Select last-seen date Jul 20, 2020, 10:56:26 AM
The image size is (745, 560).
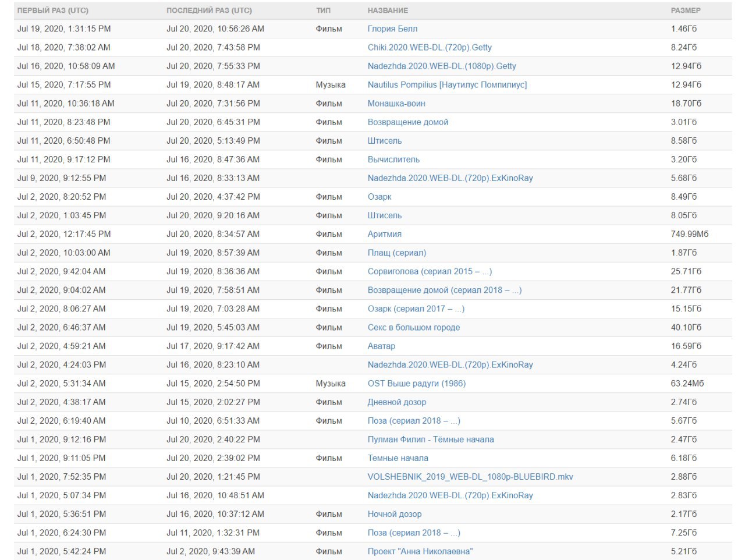tap(215, 29)
